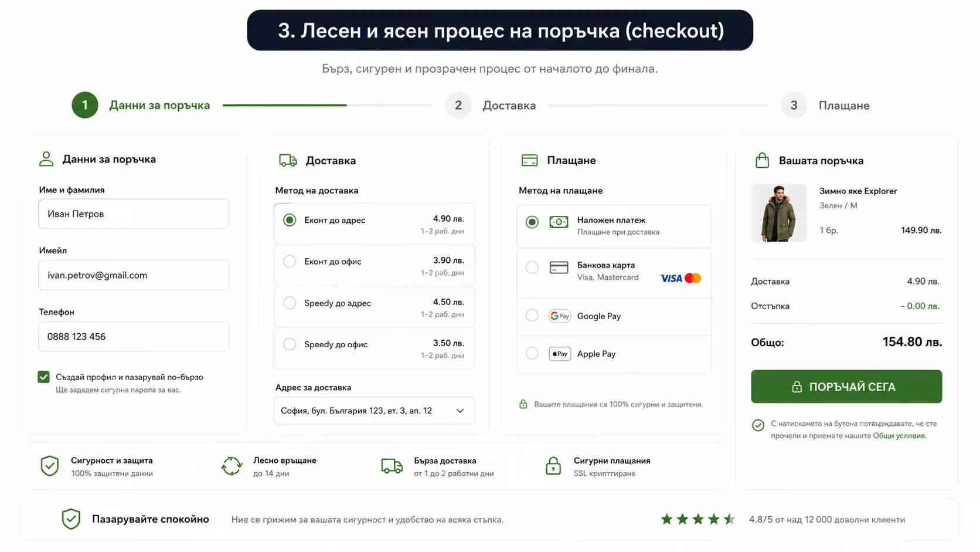
Task: Click the half-filled fifth rating star
Action: (729, 519)
